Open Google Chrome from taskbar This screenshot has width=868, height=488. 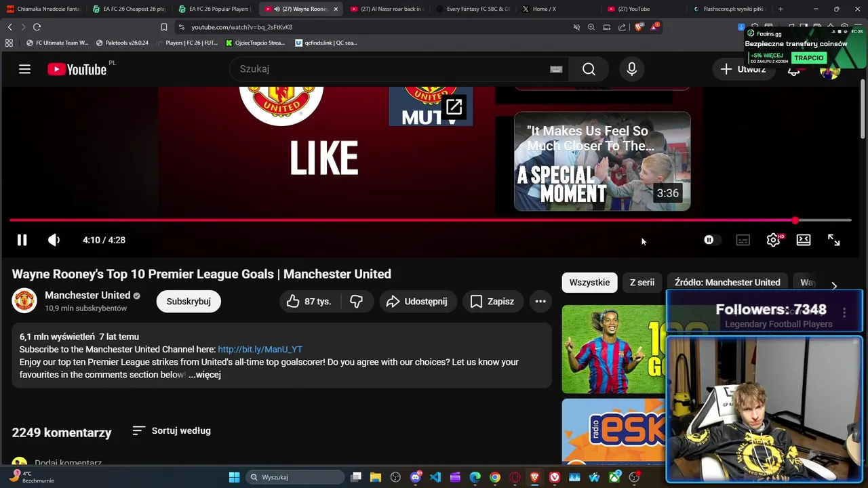coord(495,477)
